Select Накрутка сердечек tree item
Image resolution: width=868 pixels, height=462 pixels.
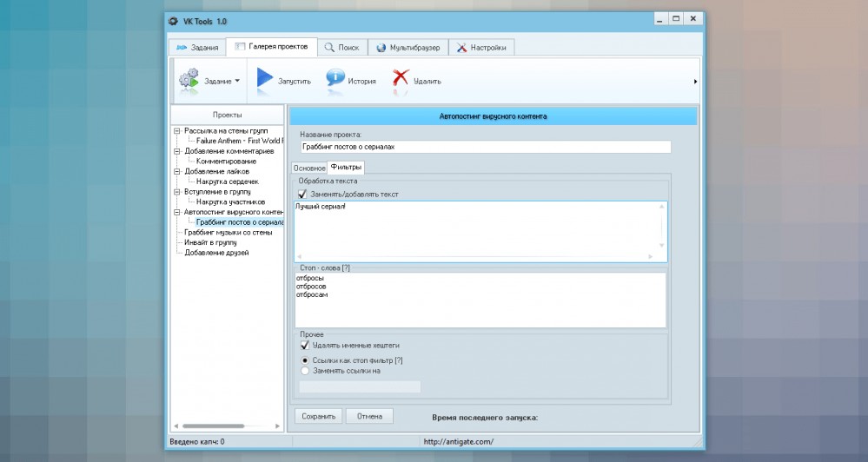[x=227, y=181]
